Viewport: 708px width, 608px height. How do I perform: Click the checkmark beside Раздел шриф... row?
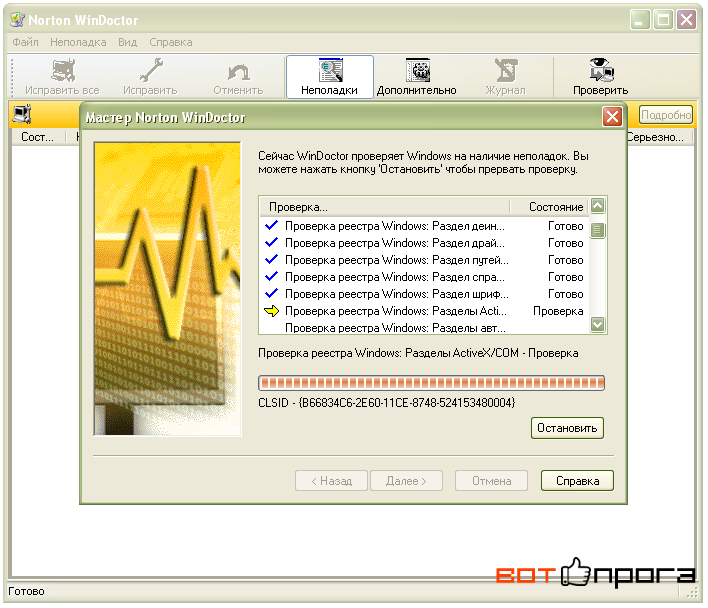click(271, 293)
